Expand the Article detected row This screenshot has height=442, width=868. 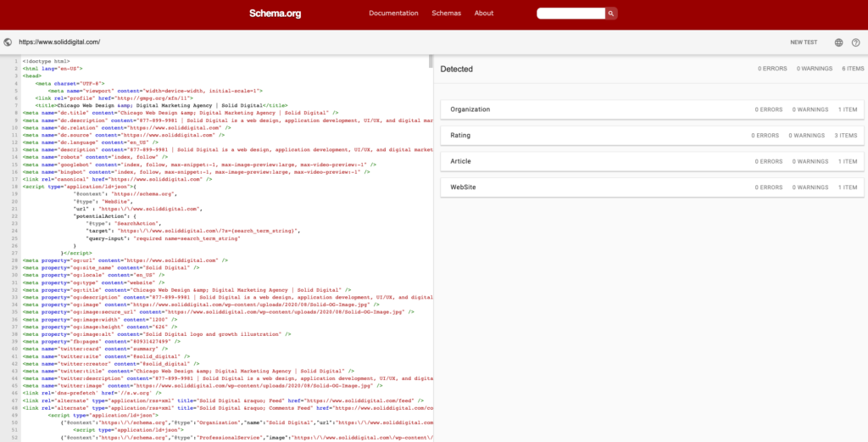[652, 161]
